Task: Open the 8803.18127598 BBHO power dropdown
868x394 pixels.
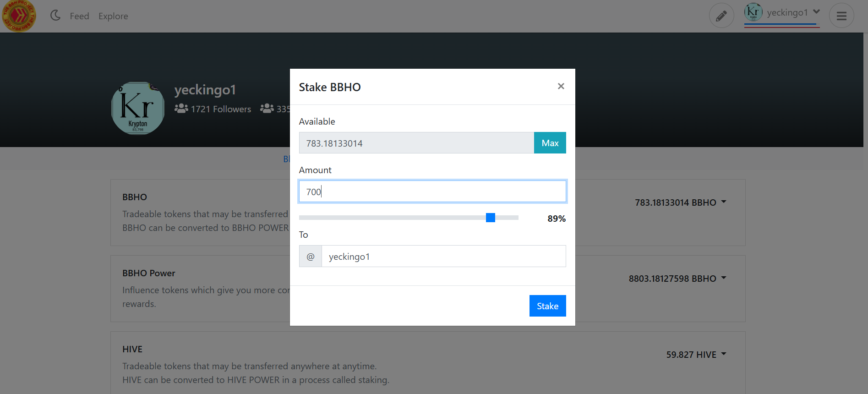Action: 677,279
